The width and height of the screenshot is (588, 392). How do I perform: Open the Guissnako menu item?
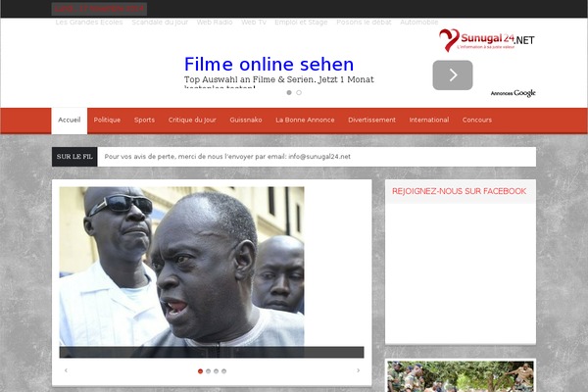pos(246,120)
